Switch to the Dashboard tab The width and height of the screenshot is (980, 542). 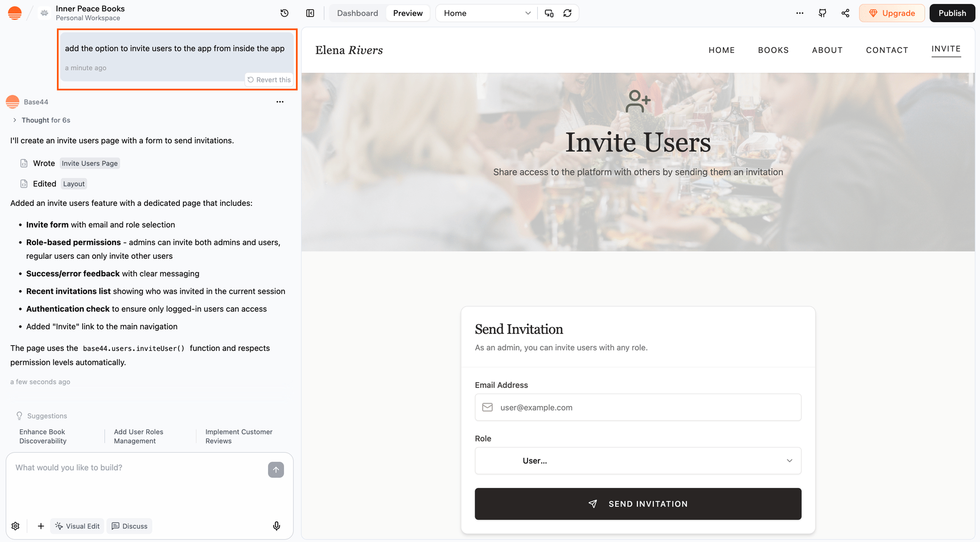(357, 13)
